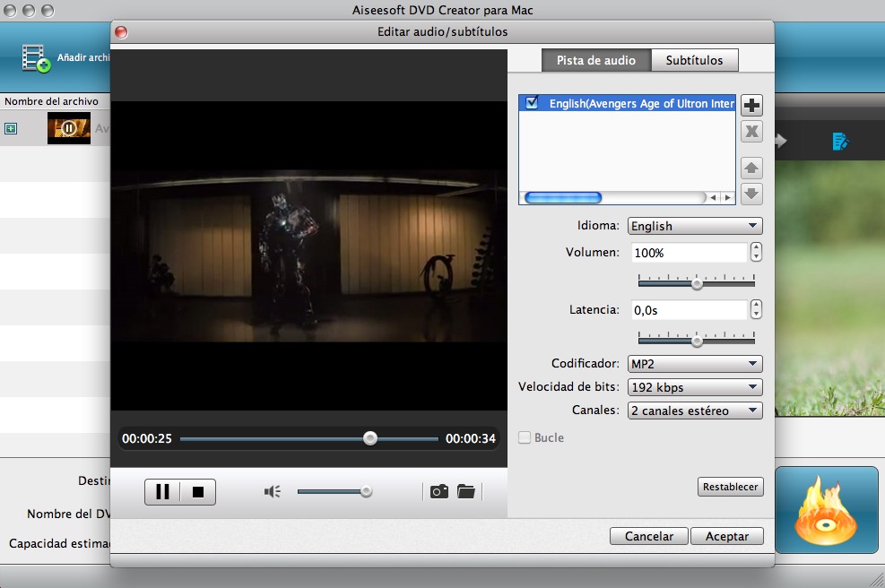
Task: Stop the video preview
Action: pos(198,491)
